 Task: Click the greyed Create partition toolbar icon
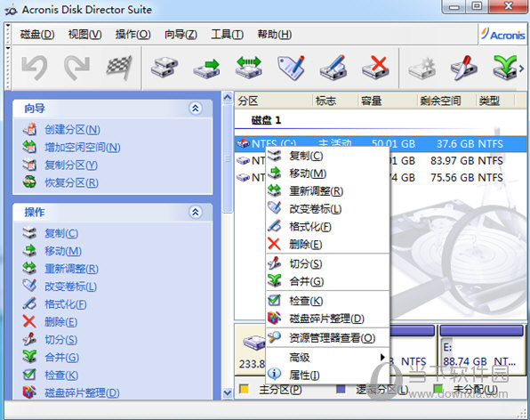pyautogui.click(x=422, y=68)
